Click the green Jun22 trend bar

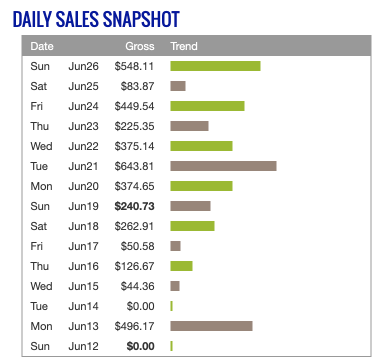(x=201, y=146)
